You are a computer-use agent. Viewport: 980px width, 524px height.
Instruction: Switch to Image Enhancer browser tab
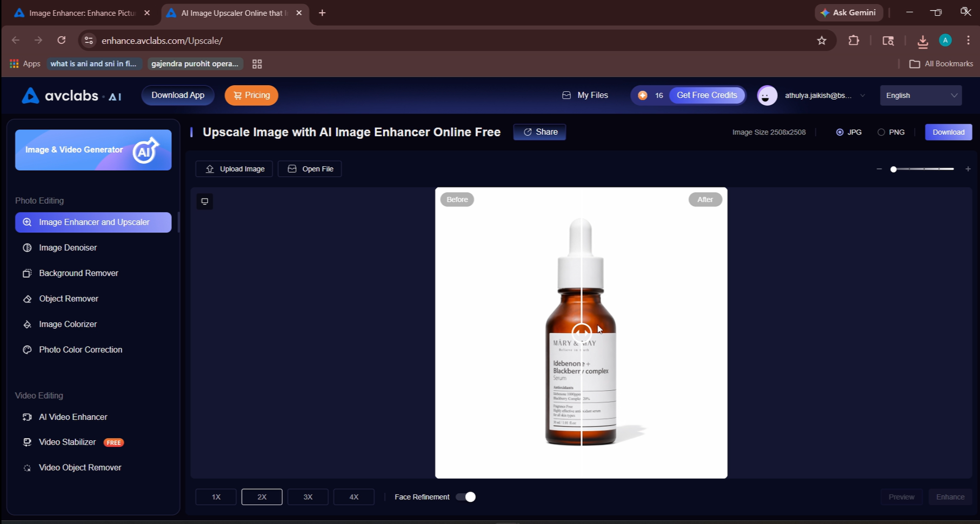pyautogui.click(x=81, y=13)
